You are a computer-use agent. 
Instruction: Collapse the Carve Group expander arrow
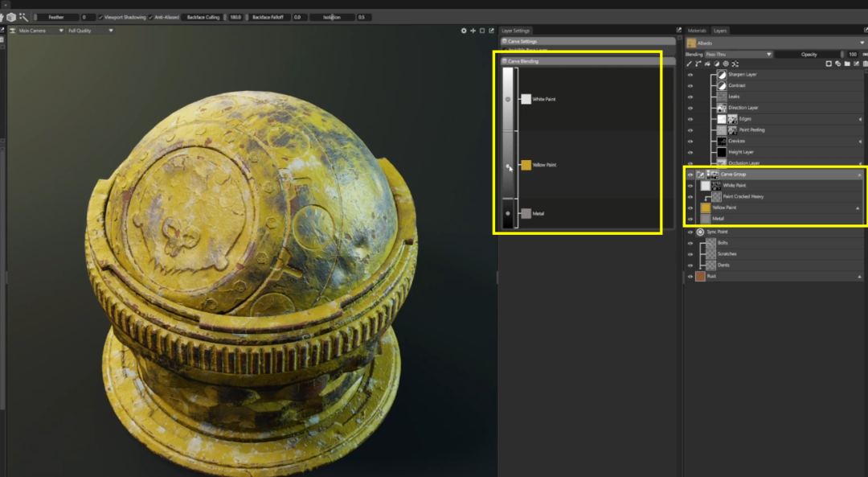tap(860, 175)
